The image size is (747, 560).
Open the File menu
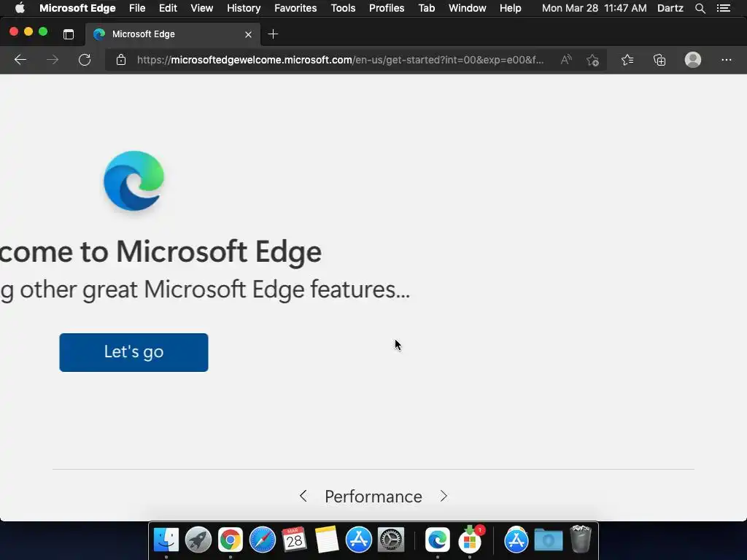(x=137, y=8)
